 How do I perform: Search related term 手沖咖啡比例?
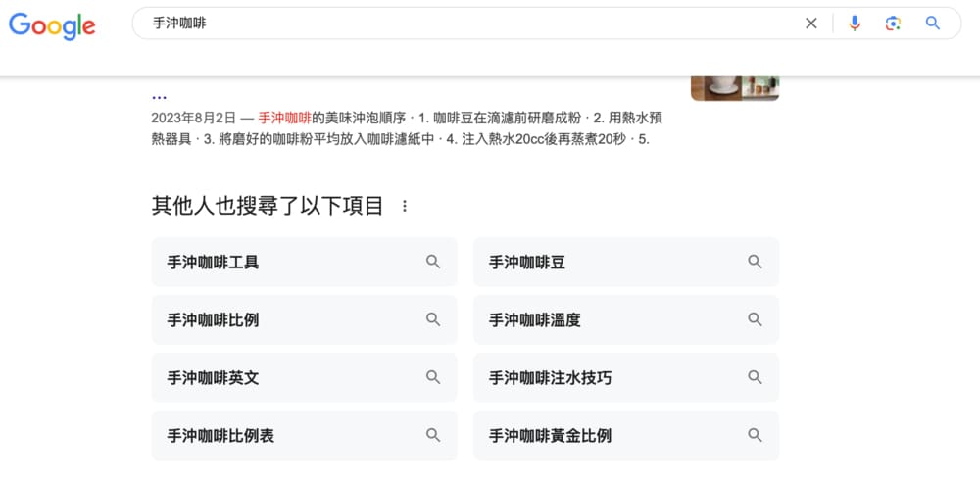tap(305, 320)
